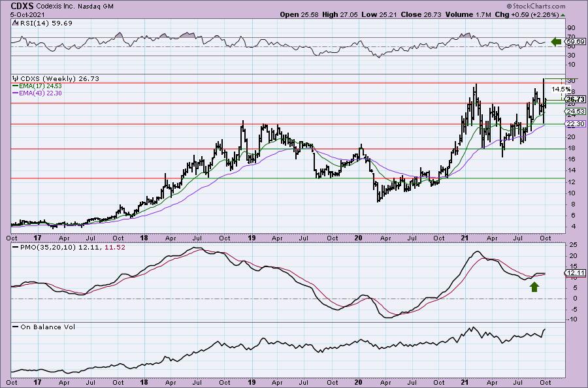
Task: Click the -10 level on PMO axis
Action: pyautogui.click(x=572, y=319)
